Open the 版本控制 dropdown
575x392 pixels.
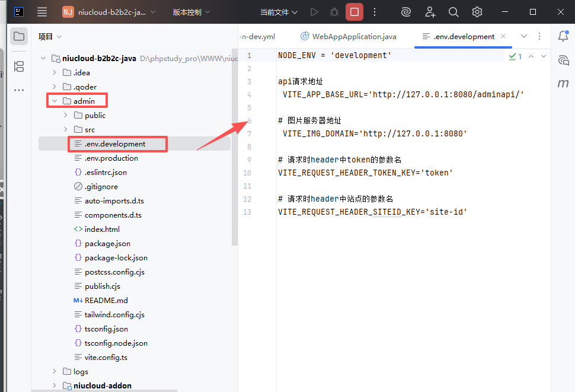[191, 12]
